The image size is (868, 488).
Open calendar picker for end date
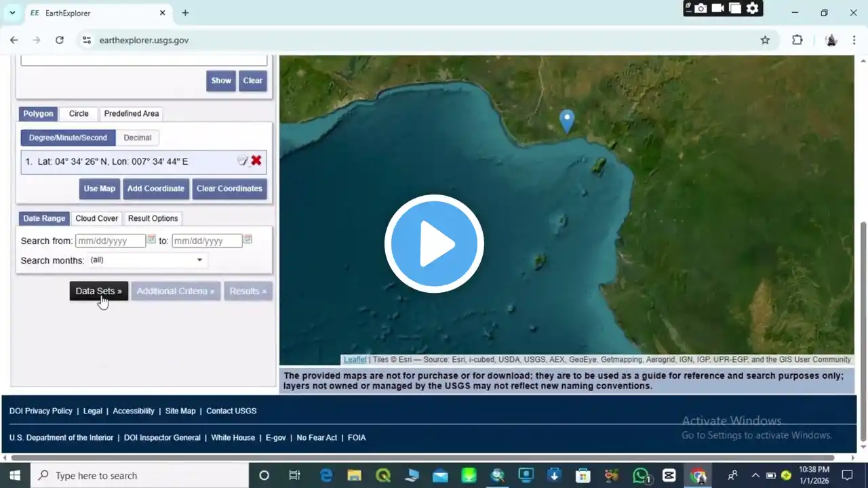coord(248,240)
